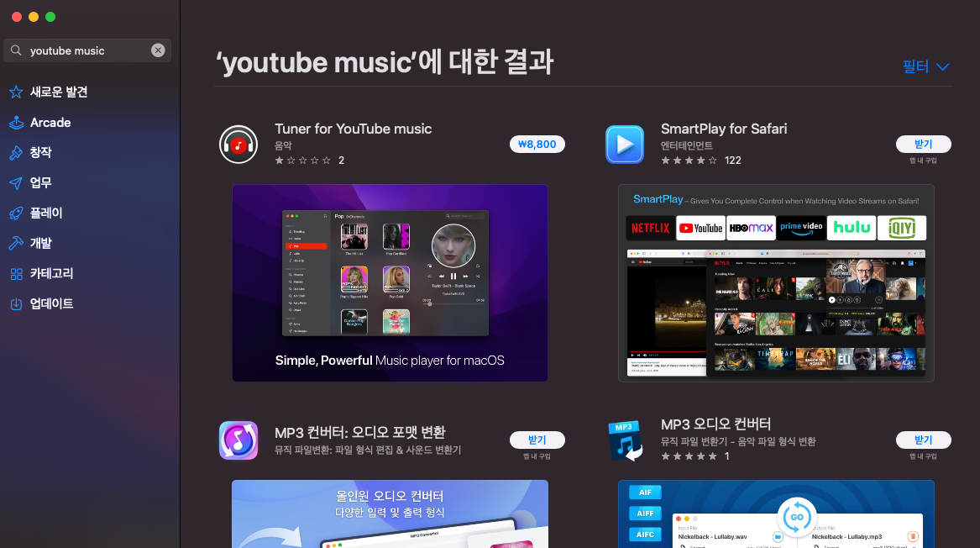Image resolution: width=980 pixels, height=548 pixels.
Task: View Tuner music player screenshot preview
Action: [390, 282]
